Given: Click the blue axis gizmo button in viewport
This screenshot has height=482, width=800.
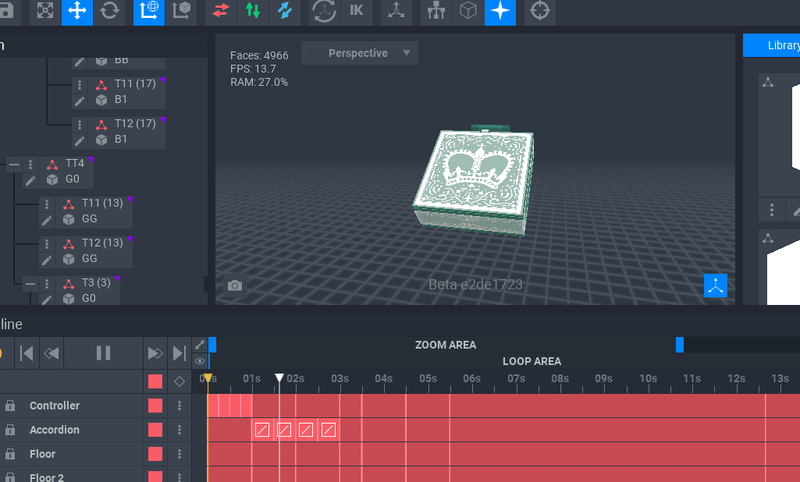Looking at the screenshot, I should tap(715, 286).
